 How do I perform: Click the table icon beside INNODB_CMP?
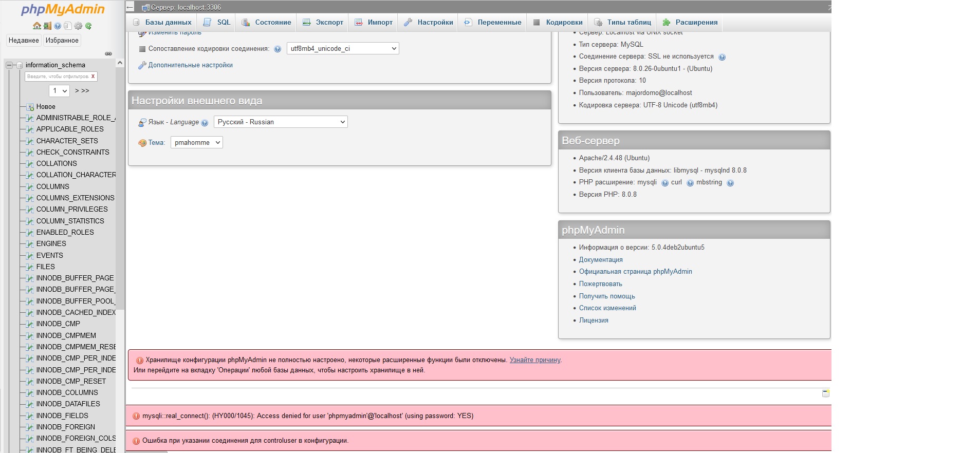(30, 324)
